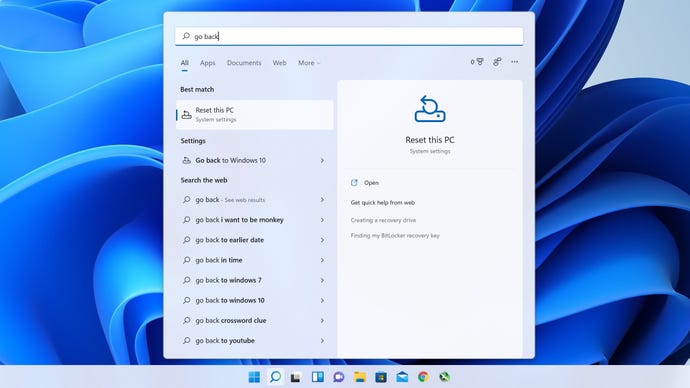Launch the Chat icon on taskbar
This screenshot has height=388, width=690.
click(338, 377)
